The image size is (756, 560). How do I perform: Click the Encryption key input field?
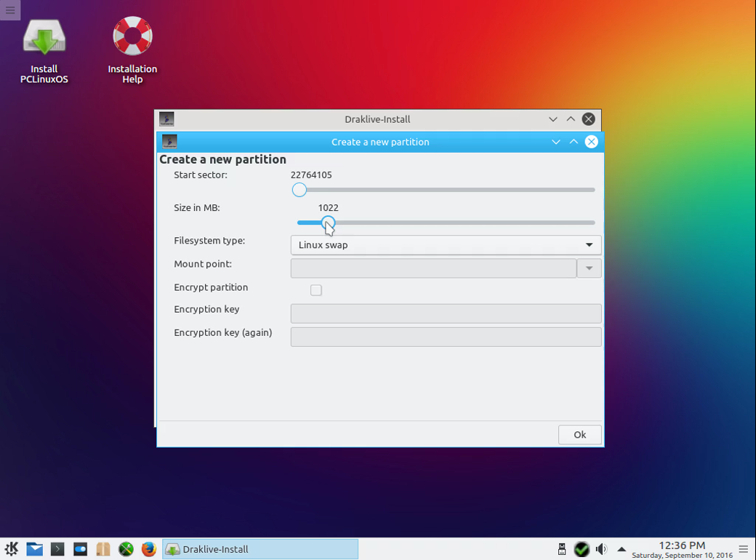pyautogui.click(x=446, y=313)
